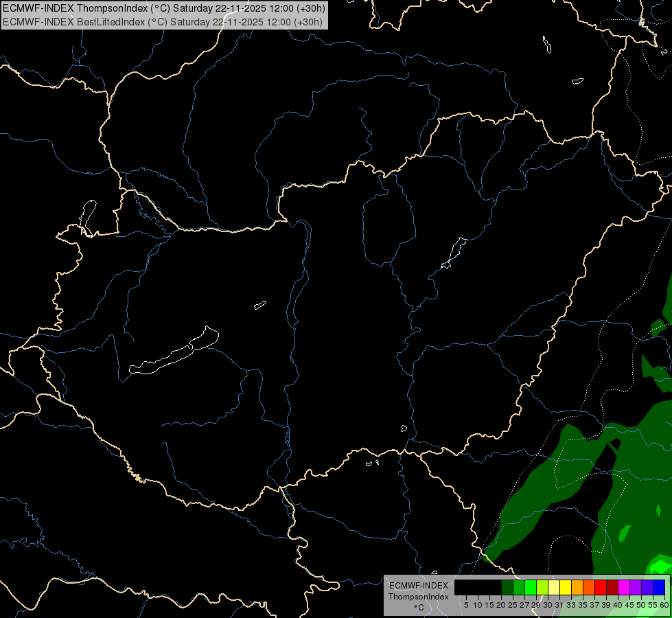Viewport: 672px width, 618px height.
Task: Click legend scale value 55
Action: point(652,605)
